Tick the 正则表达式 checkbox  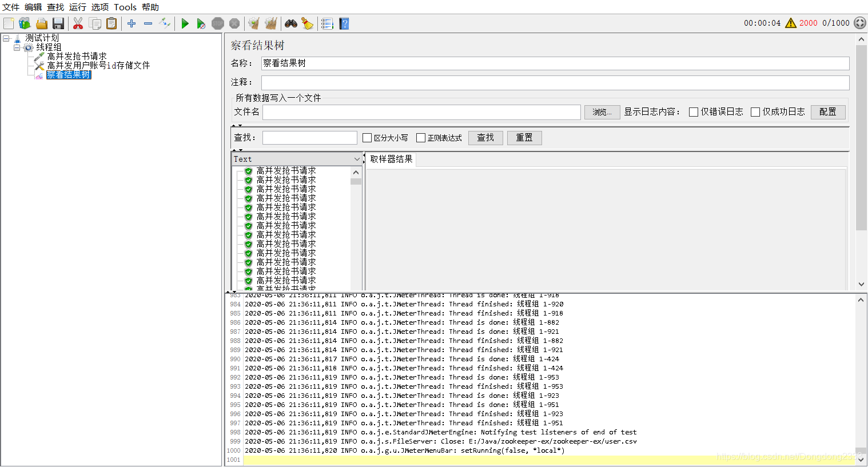point(421,138)
